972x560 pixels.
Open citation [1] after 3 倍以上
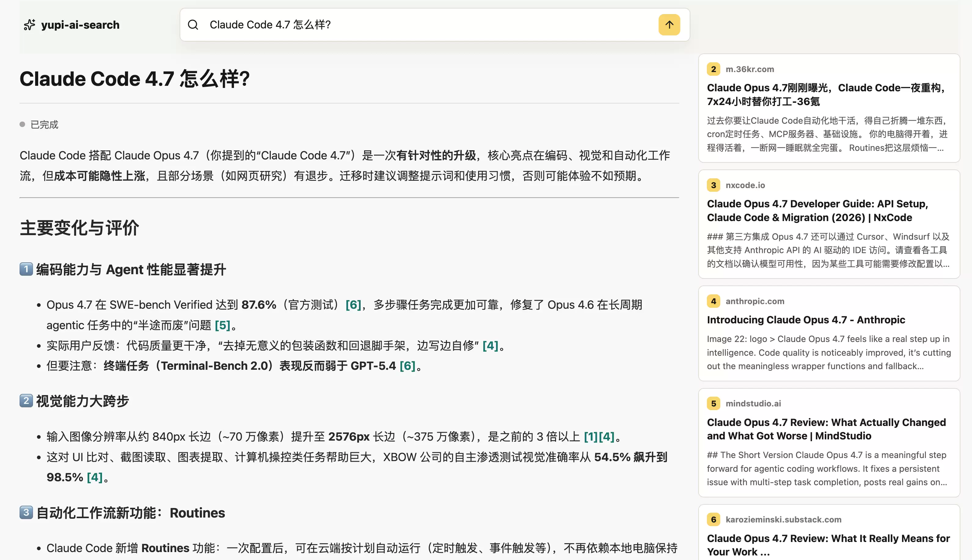coord(591,437)
